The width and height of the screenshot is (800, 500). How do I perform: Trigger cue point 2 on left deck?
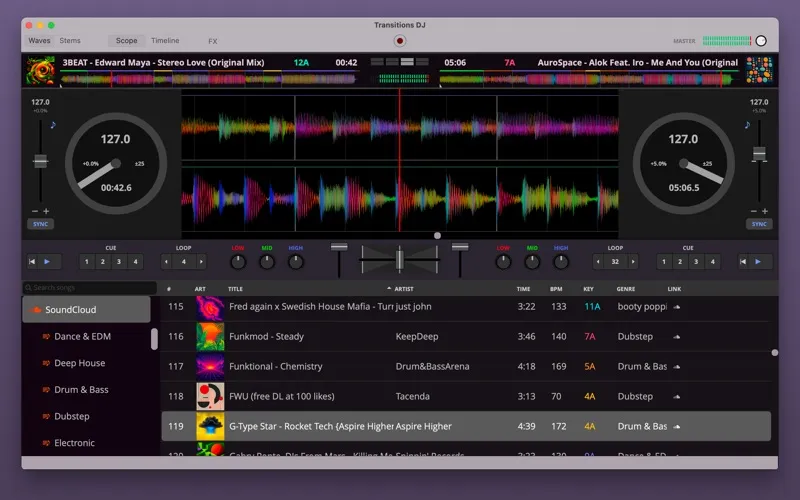click(x=103, y=262)
